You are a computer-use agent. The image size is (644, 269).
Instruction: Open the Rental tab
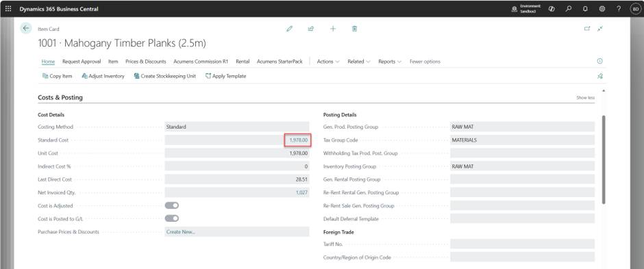(x=243, y=62)
